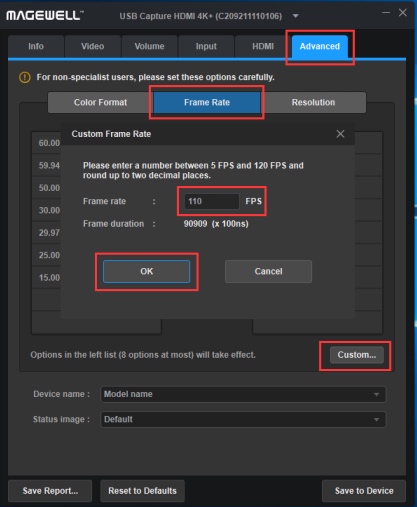Screen dimensions: 417x507
Task: Open the Volume tab
Action: click(149, 46)
